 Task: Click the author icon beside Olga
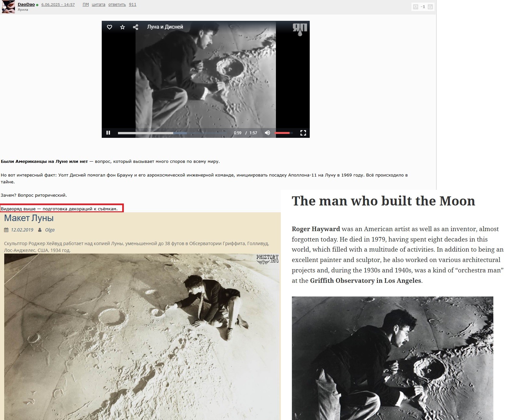pyautogui.click(x=40, y=230)
